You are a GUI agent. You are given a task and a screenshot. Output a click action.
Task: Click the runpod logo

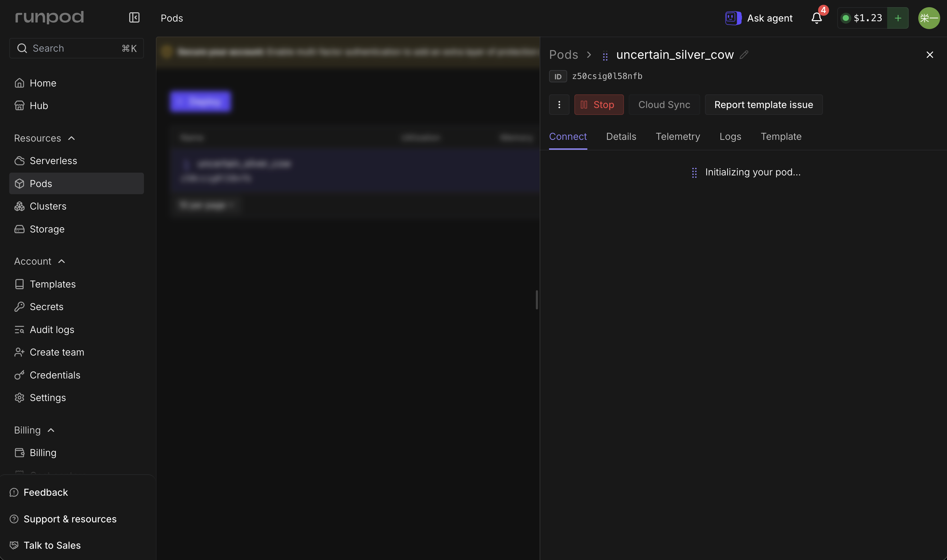tap(50, 17)
